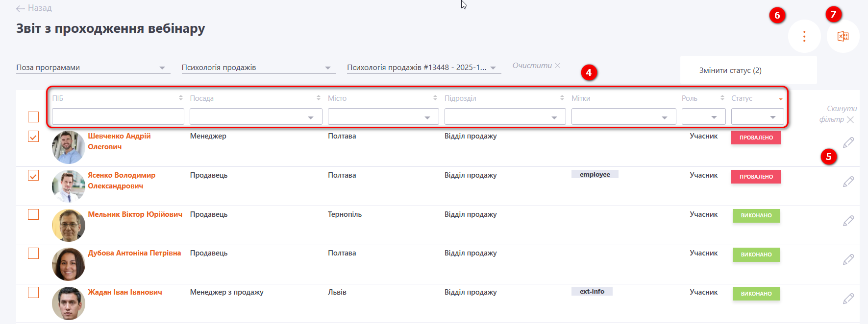Sort the table by ПІБ column

coord(180,98)
